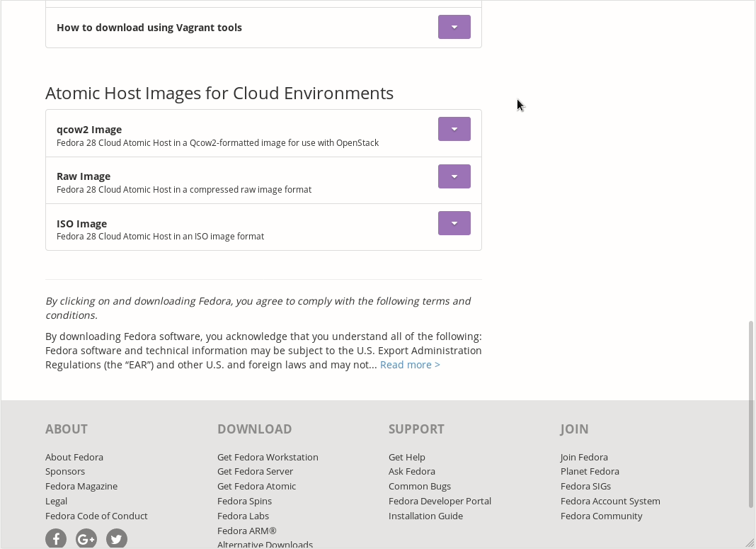Click the qcow2 OpenStack description text

[217, 143]
